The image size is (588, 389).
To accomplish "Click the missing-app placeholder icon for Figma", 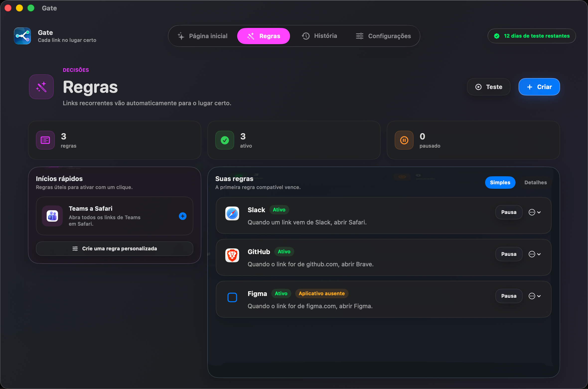I will point(232,297).
